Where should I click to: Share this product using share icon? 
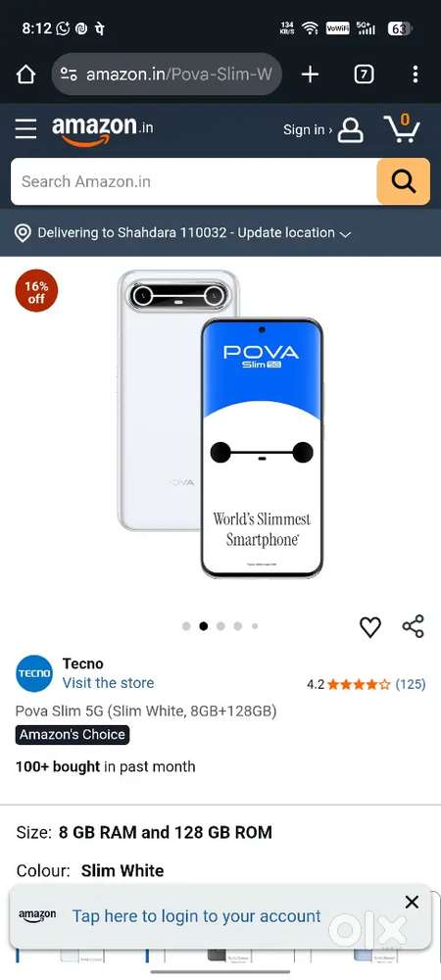413,626
